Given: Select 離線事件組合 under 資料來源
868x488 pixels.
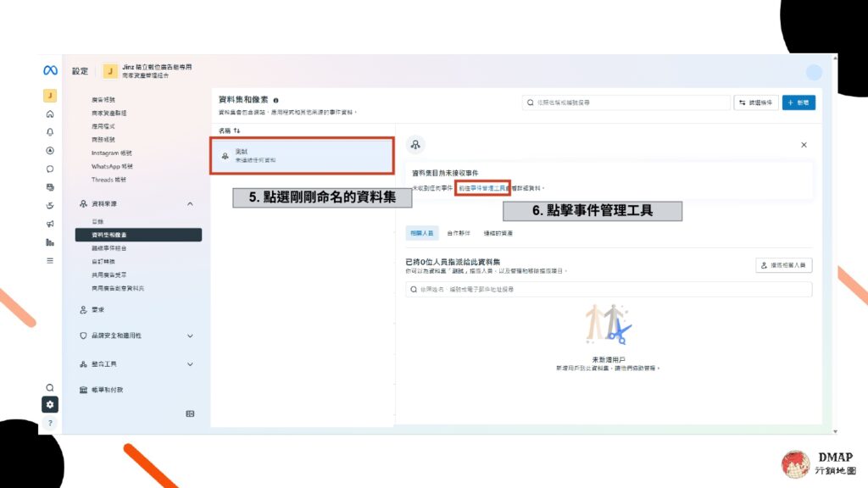Looking at the screenshot, I should [x=109, y=248].
